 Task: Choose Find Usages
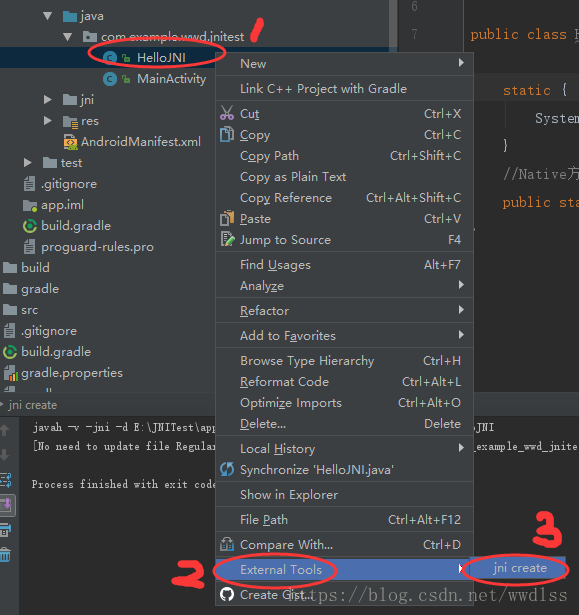(x=344, y=265)
